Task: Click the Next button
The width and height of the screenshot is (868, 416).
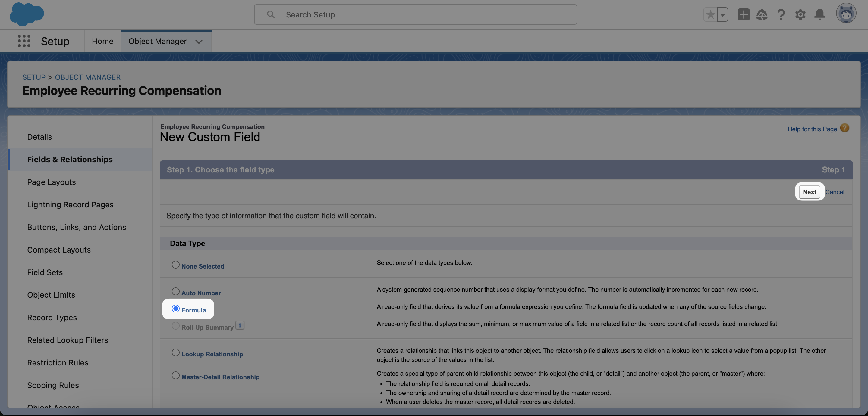Action: tap(809, 192)
